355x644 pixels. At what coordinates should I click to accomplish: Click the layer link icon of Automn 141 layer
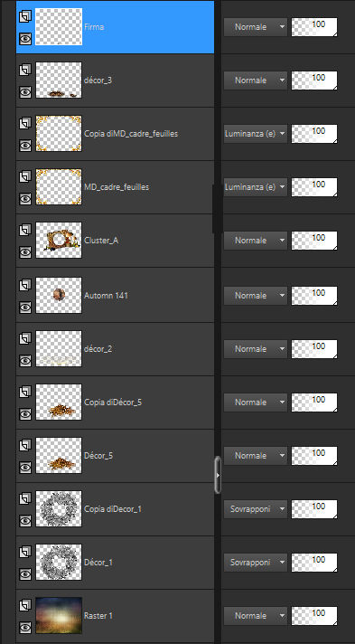coord(25,285)
